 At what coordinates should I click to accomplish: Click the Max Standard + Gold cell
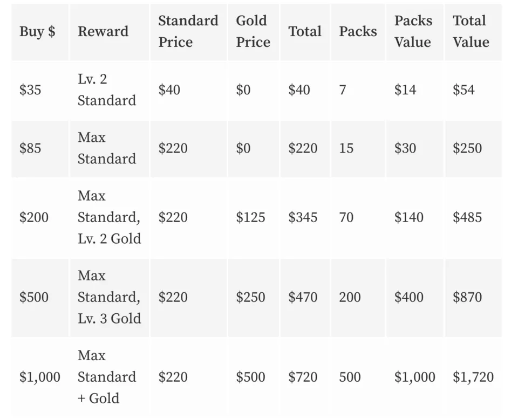pos(106,377)
